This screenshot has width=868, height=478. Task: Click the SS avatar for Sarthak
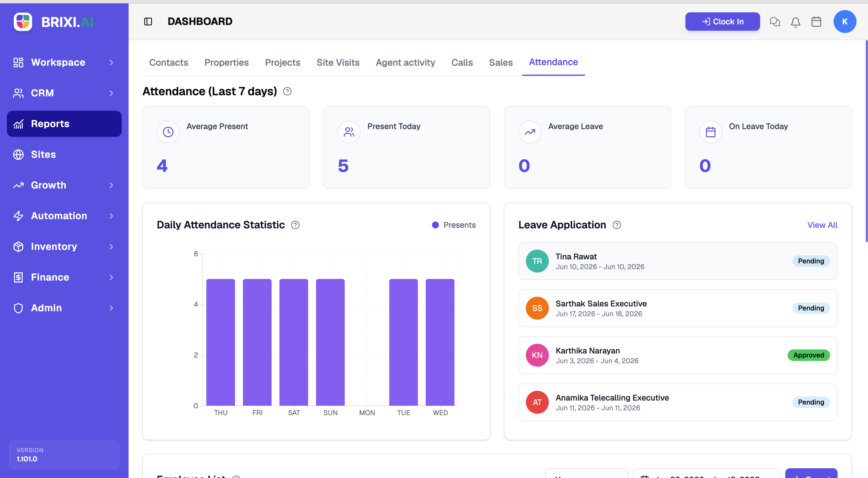pyautogui.click(x=537, y=308)
